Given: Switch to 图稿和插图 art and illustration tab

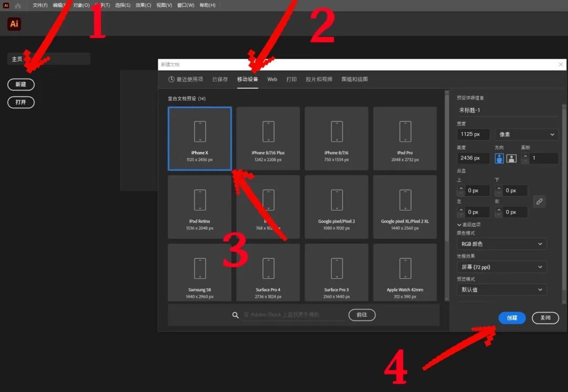Looking at the screenshot, I should point(354,79).
